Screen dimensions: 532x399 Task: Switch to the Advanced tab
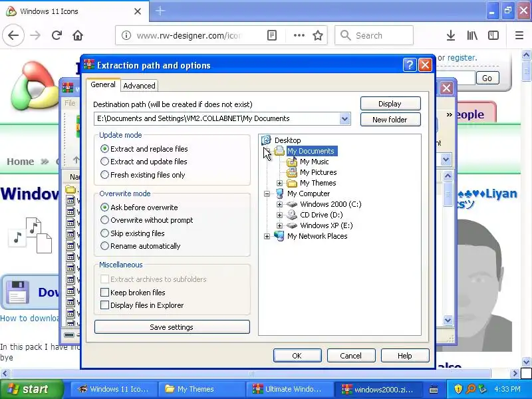[x=139, y=86]
